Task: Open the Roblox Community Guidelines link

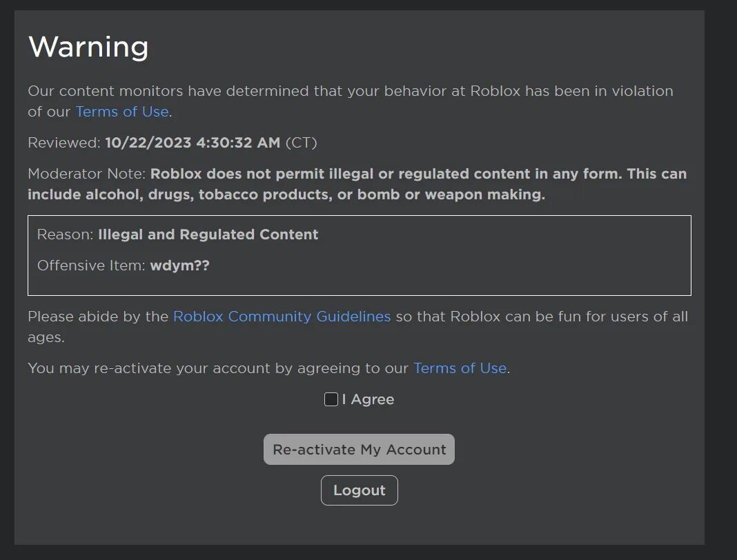Action: [x=282, y=317]
